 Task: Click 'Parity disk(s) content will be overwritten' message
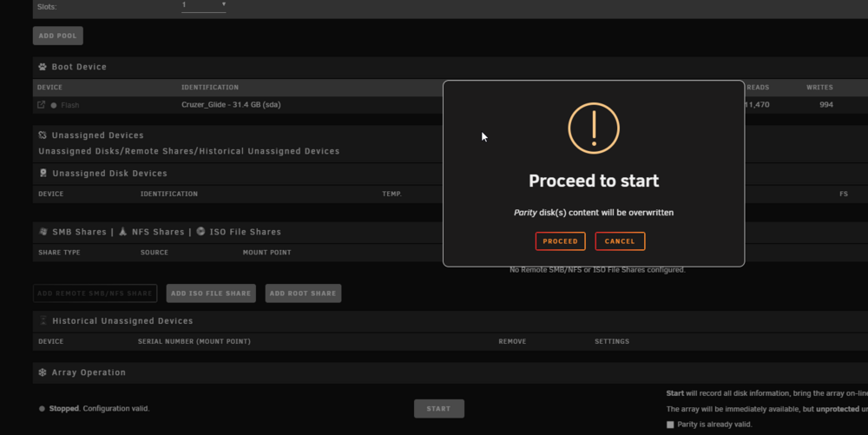point(594,213)
